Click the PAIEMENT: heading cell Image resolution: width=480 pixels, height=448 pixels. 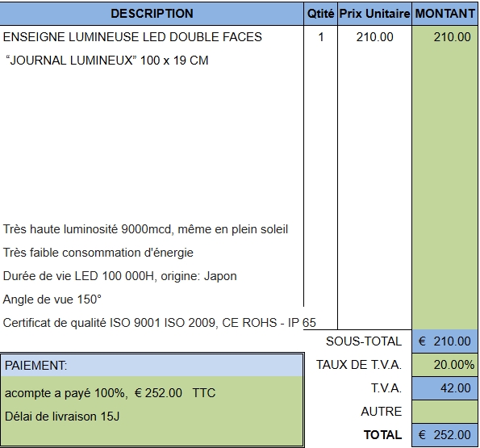pyautogui.click(x=152, y=366)
